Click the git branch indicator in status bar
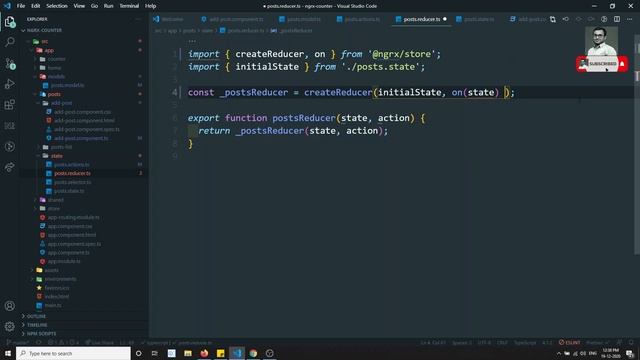Screen dimensions: 640x360 pos(18,342)
